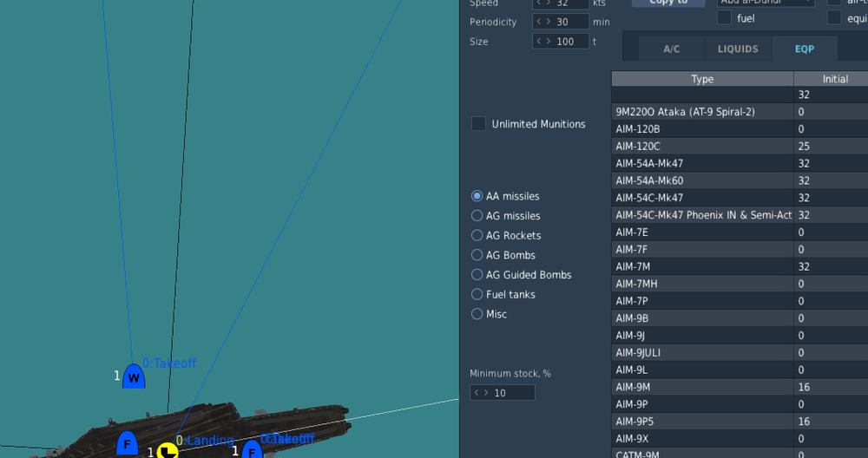868x458 pixels.
Task: Enable Unlimited Munitions checkbox
Action: [478, 124]
